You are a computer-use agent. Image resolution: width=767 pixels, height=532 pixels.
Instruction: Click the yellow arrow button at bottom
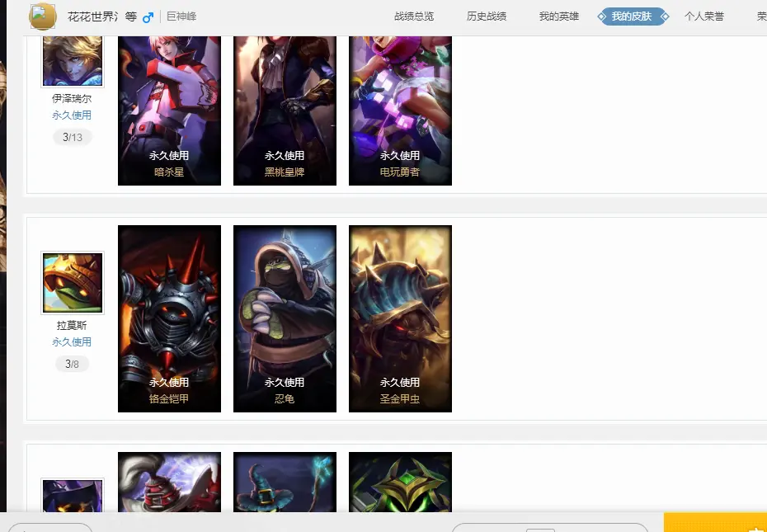(x=715, y=522)
